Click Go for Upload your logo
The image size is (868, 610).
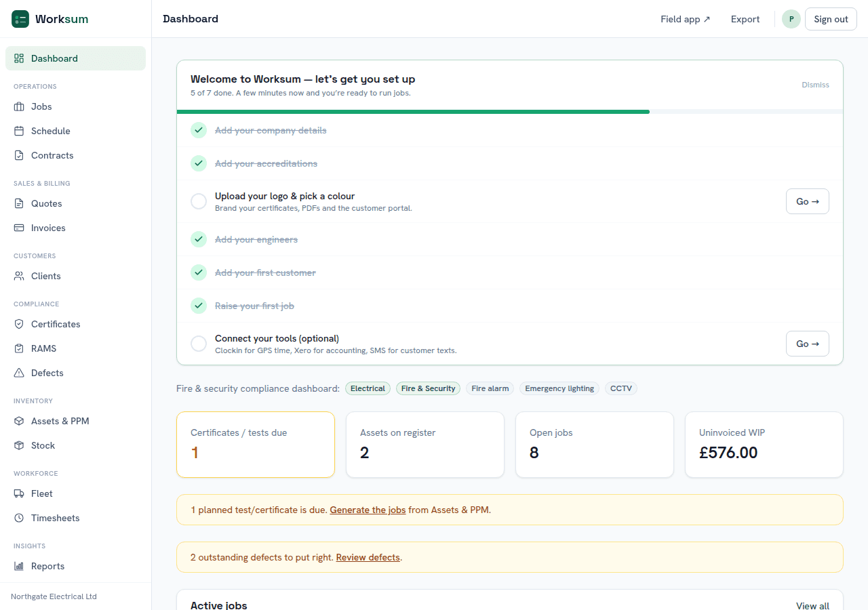pyautogui.click(x=808, y=201)
